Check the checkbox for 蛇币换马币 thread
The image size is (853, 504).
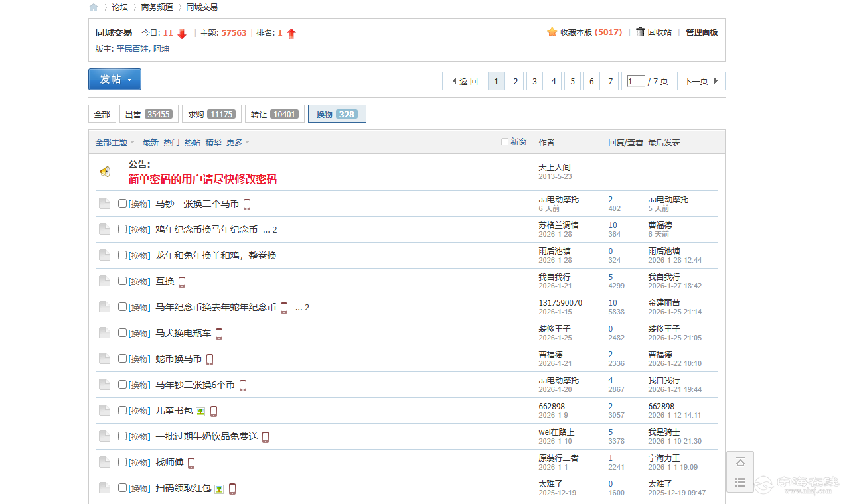(122, 358)
